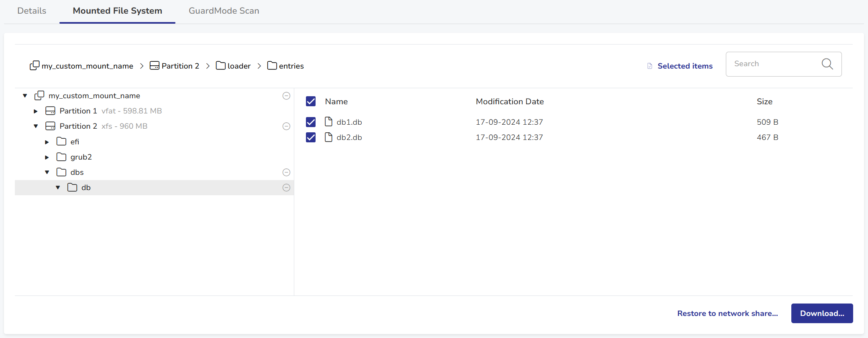Click the db1.db file icon
868x338 pixels.
click(328, 122)
